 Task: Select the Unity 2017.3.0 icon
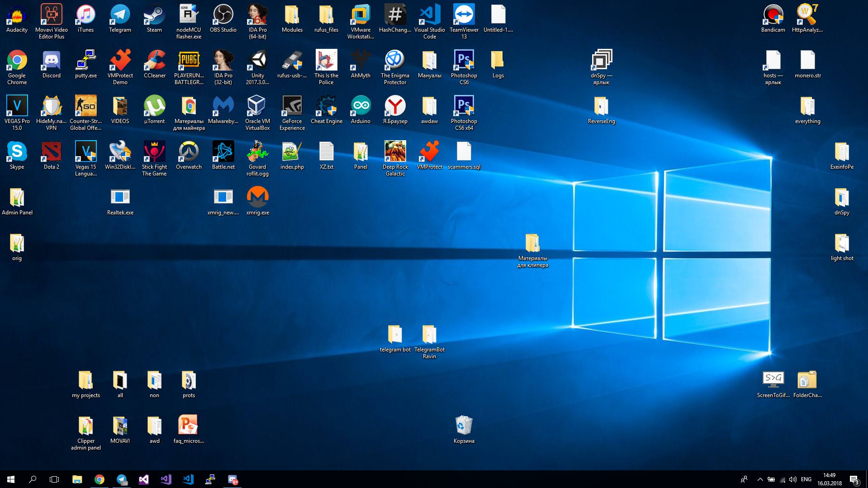tap(257, 67)
